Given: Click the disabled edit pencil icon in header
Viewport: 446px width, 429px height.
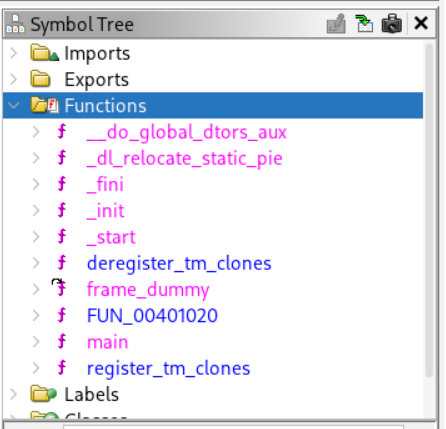Looking at the screenshot, I should coord(336,24).
